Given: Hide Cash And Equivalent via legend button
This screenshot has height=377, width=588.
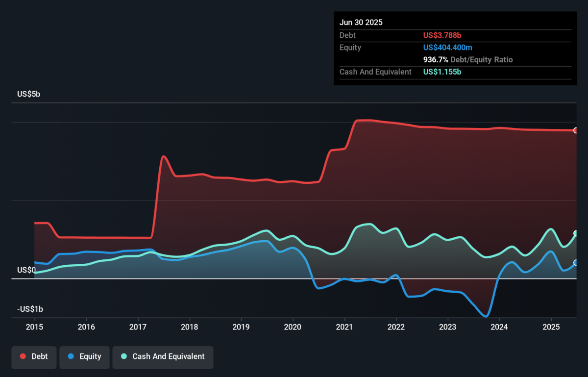Looking at the screenshot, I should click(x=163, y=356).
